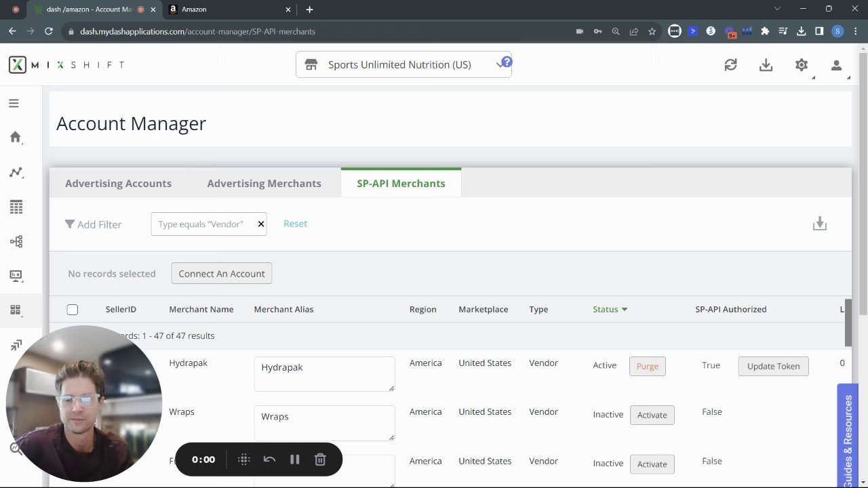Toggle the select-all records checkbox
This screenshot has width=868, height=488.
(x=73, y=310)
